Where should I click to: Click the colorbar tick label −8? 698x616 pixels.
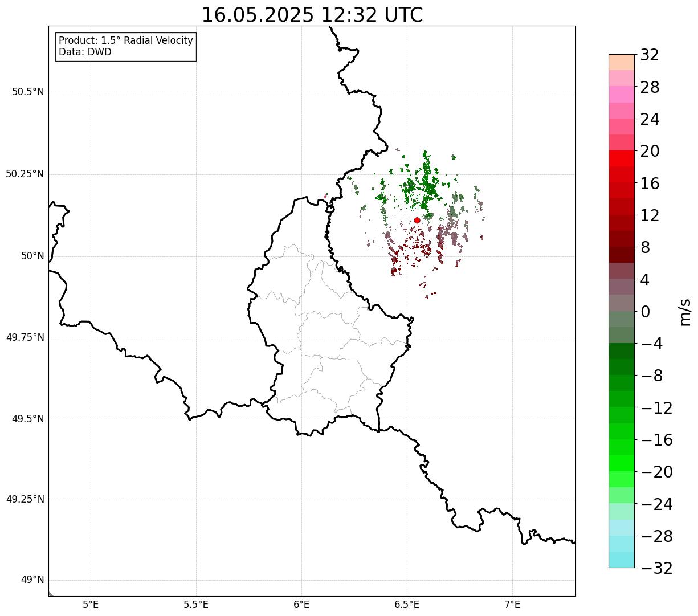point(652,376)
